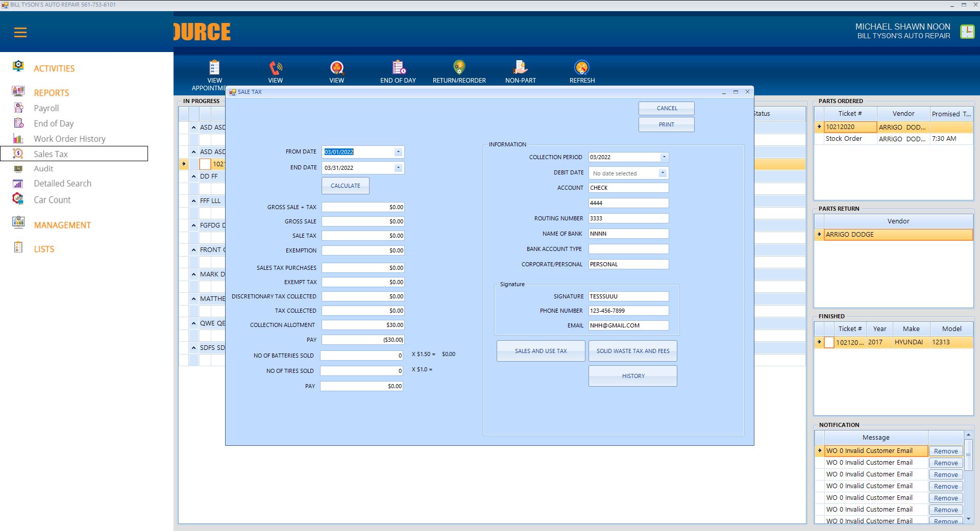
Task: Click the Payroll report icon in sidebar
Action: 19,108
